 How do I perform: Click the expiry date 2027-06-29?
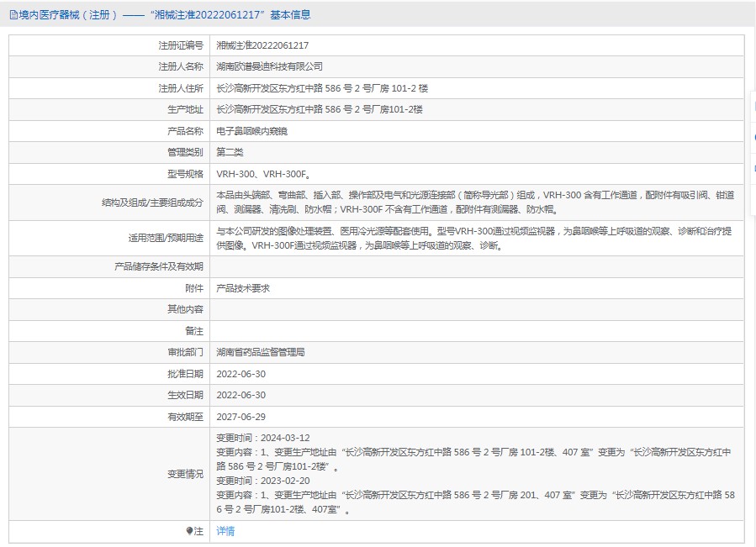241,417
